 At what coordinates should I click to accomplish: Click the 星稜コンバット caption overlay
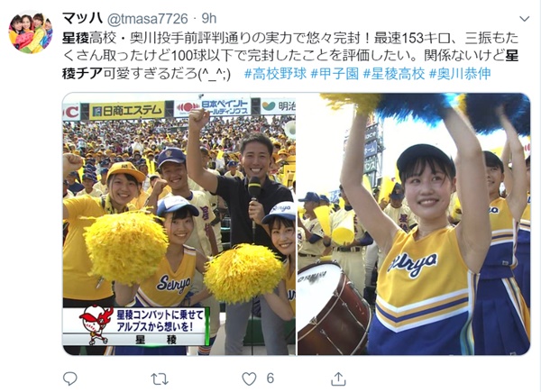click(136, 326)
